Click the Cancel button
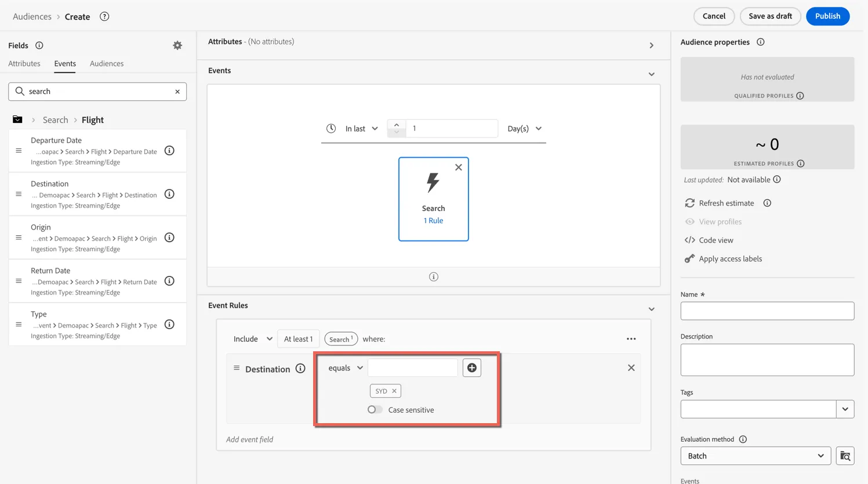This screenshot has width=868, height=484. [714, 16]
